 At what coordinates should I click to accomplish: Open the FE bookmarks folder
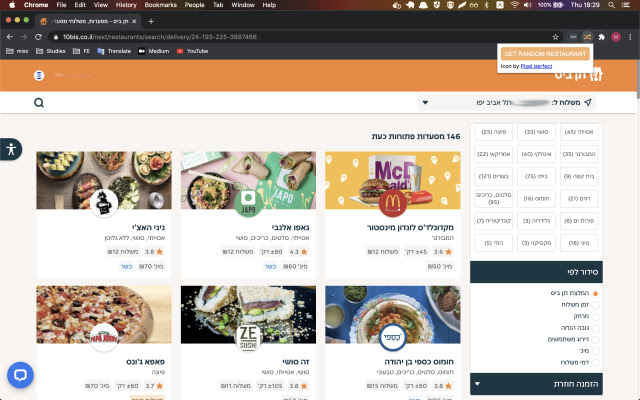[81, 51]
